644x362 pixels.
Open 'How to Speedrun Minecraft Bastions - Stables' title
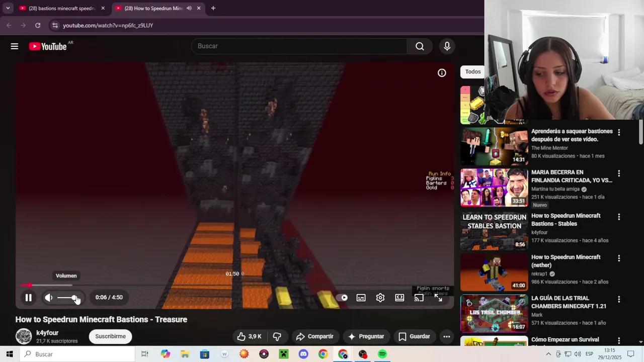click(x=566, y=220)
